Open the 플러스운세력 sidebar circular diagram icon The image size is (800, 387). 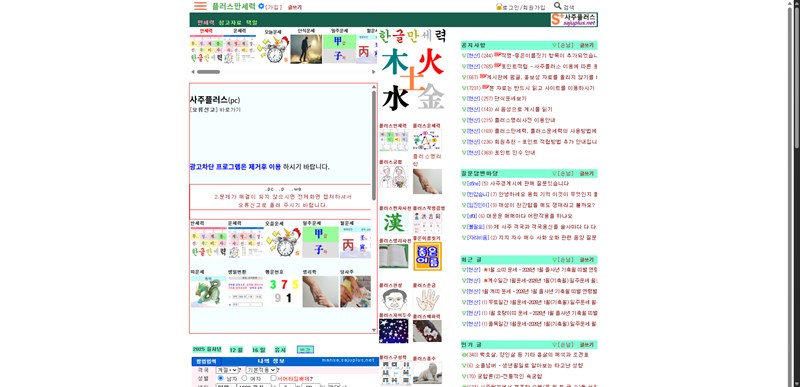coord(427,140)
